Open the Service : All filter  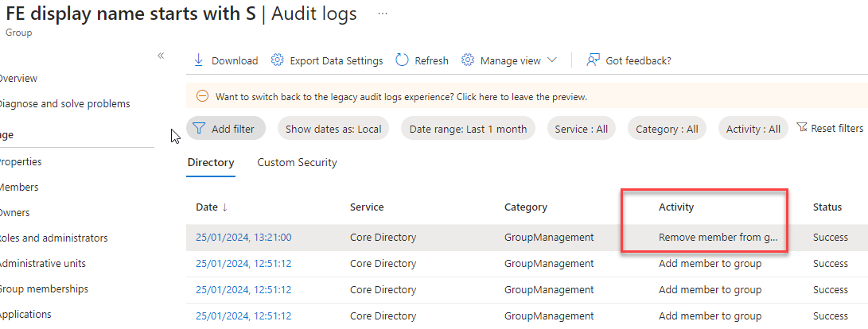(581, 129)
